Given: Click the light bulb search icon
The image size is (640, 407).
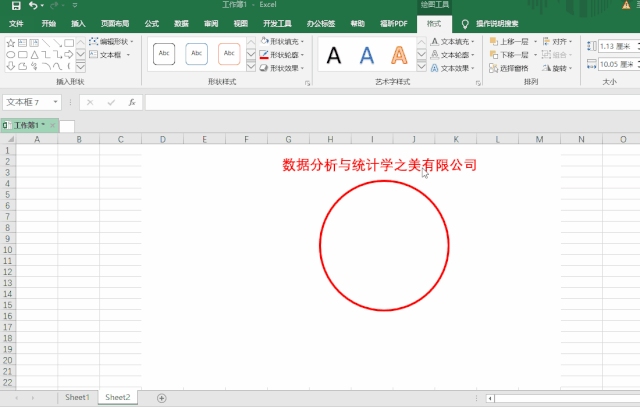Looking at the screenshot, I should pos(465,24).
